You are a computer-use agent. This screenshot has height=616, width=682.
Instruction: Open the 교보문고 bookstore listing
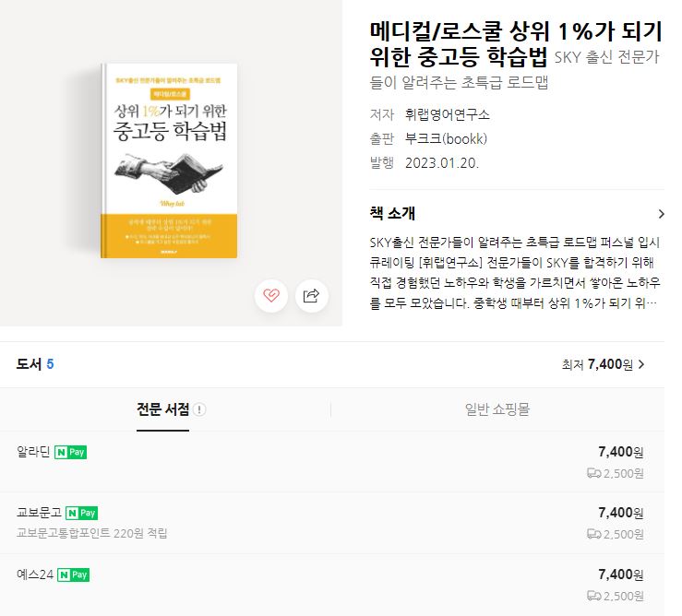pyautogui.click(x=39, y=513)
